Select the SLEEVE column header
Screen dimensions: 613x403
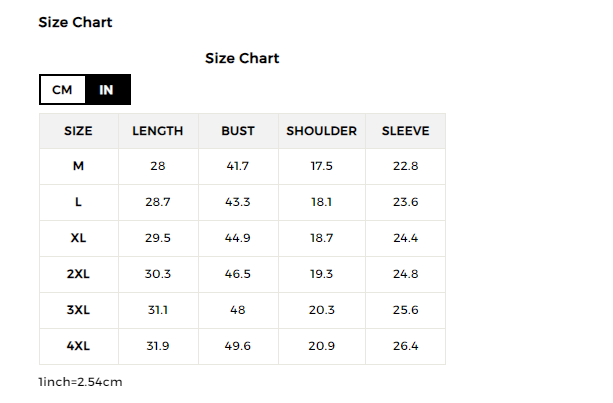405,131
